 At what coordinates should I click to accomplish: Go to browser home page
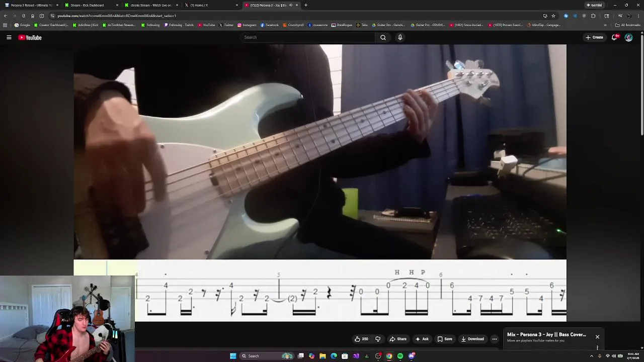(33, 16)
